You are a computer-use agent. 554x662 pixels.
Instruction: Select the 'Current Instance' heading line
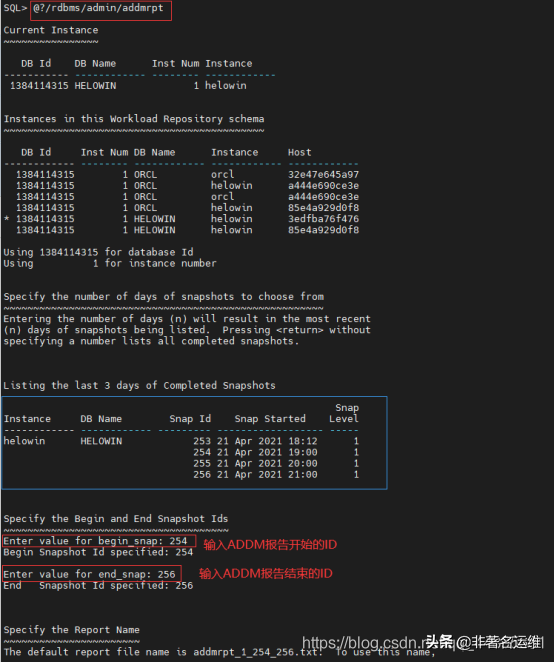[x=51, y=30]
